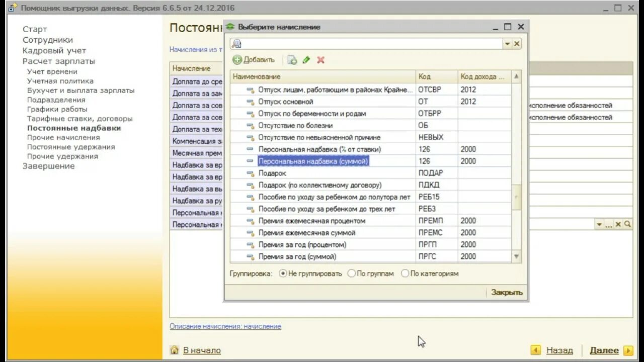The width and height of the screenshot is (644, 362).
Task: Click row icon of Подарок
Action: 250,173
